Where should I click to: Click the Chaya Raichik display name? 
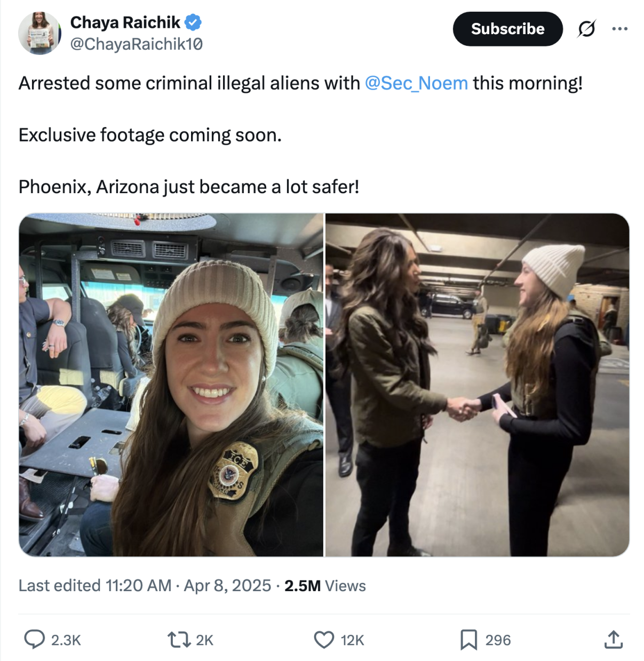pyautogui.click(x=125, y=22)
